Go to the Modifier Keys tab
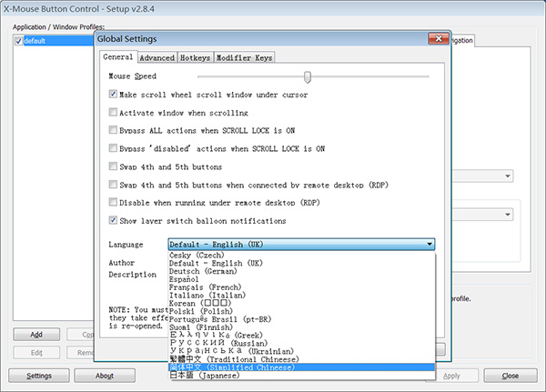This screenshot has height=392, width=546. tap(244, 57)
